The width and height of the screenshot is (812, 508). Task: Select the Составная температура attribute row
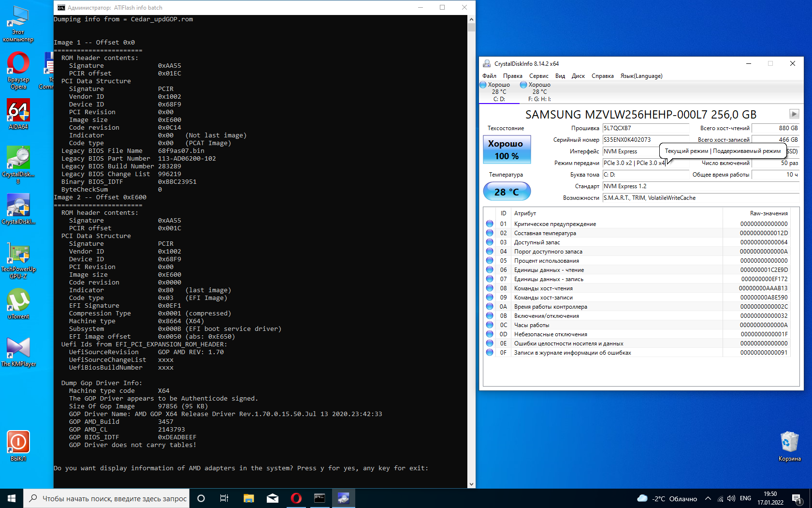(x=638, y=233)
